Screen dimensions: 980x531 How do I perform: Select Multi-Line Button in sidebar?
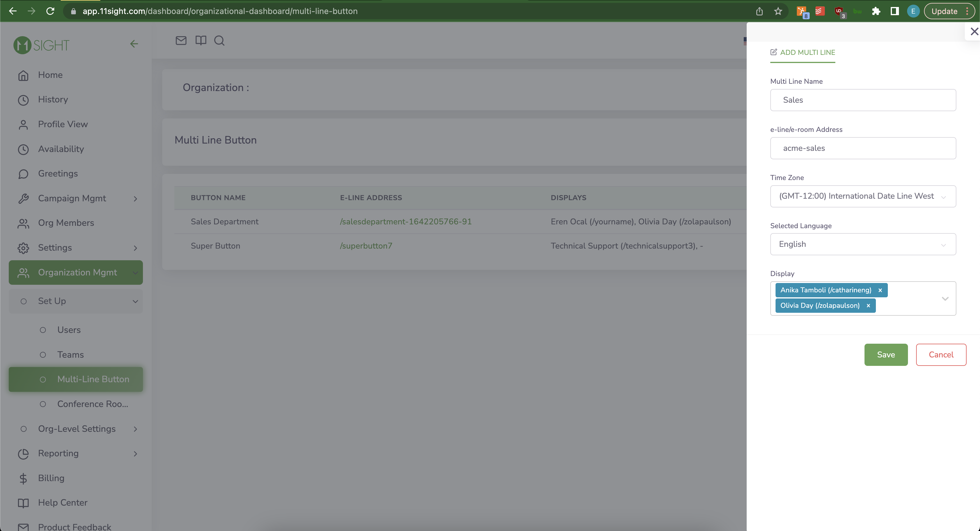[76, 379]
